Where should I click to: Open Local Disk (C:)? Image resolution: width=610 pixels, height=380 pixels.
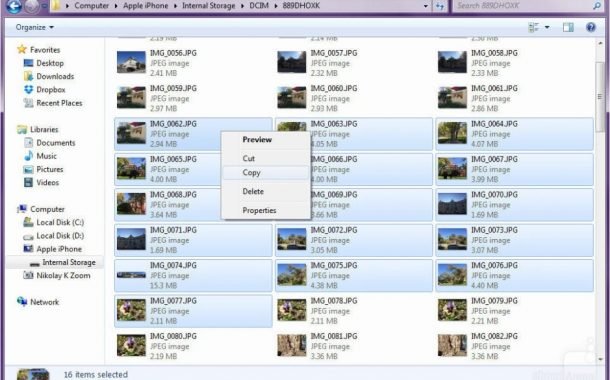coord(60,222)
